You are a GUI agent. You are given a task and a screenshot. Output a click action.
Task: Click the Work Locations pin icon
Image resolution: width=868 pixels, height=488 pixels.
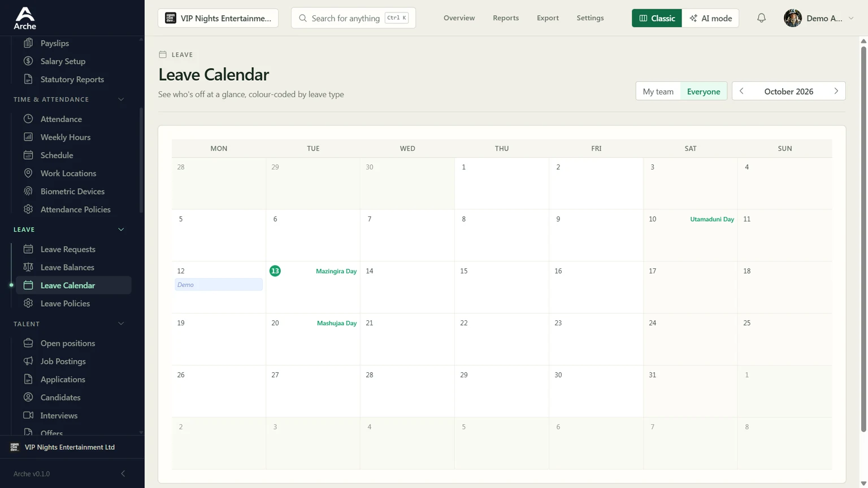click(28, 173)
